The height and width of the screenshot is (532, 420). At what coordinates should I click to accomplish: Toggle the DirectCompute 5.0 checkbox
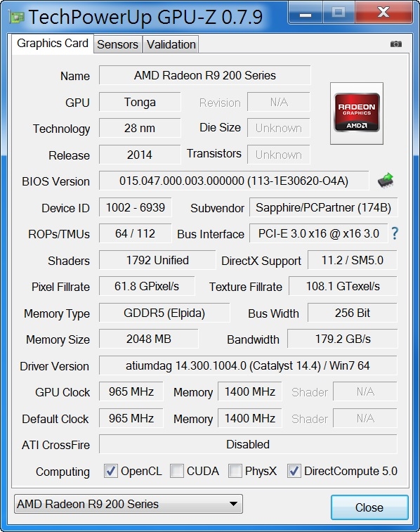pos(294,471)
